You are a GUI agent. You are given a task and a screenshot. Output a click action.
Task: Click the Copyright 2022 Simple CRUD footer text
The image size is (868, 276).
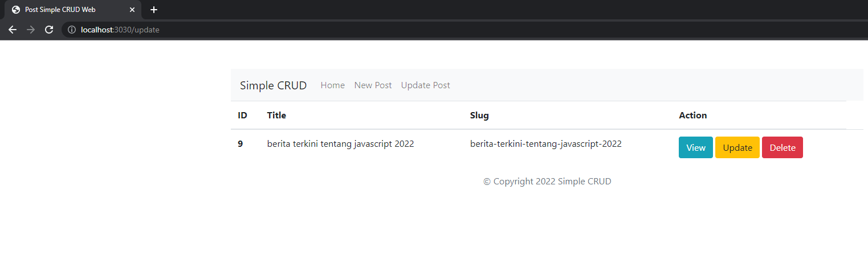[x=547, y=182]
